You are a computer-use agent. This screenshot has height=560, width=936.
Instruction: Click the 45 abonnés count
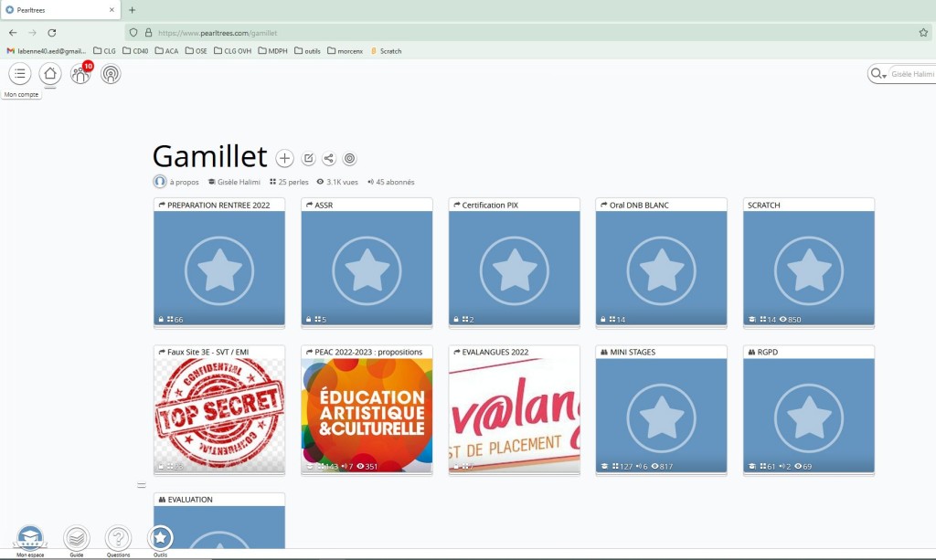(x=391, y=182)
